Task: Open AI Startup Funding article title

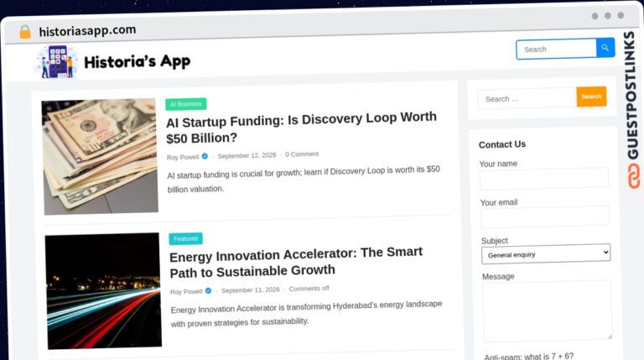Action: (301, 128)
